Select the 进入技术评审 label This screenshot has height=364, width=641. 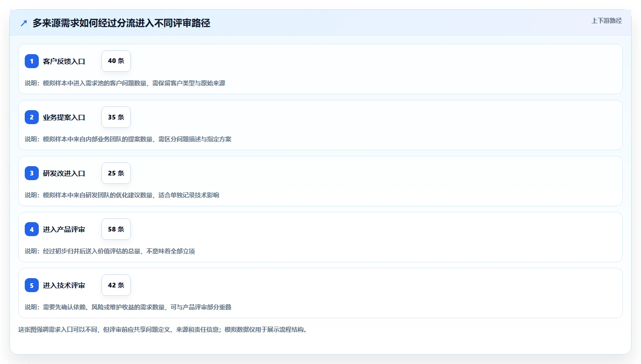tap(64, 285)
